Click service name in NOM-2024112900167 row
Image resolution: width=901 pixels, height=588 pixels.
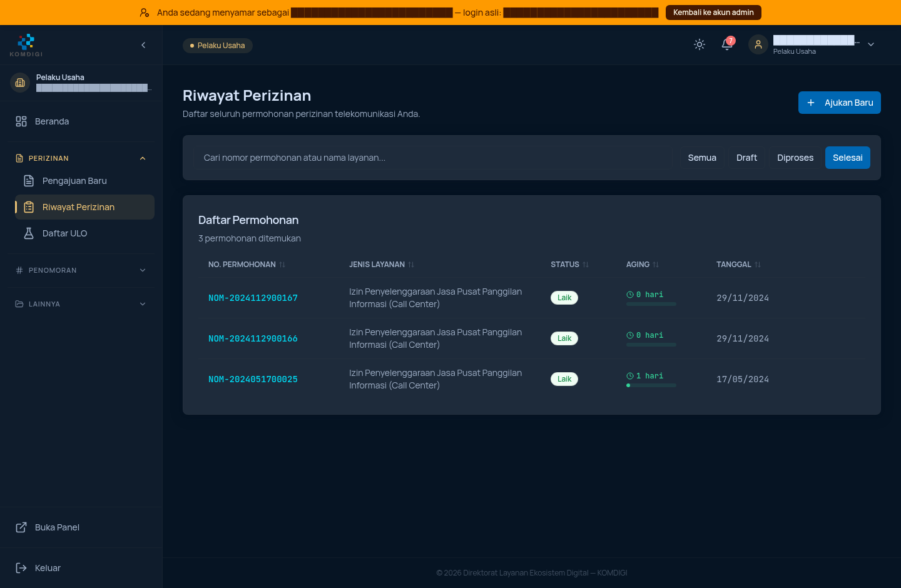pyautogui.click(x=435, y=298)
